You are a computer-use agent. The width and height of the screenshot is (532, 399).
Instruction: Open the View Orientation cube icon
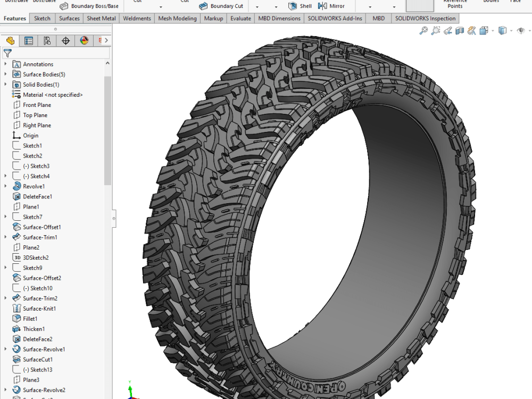pos(483,30)
